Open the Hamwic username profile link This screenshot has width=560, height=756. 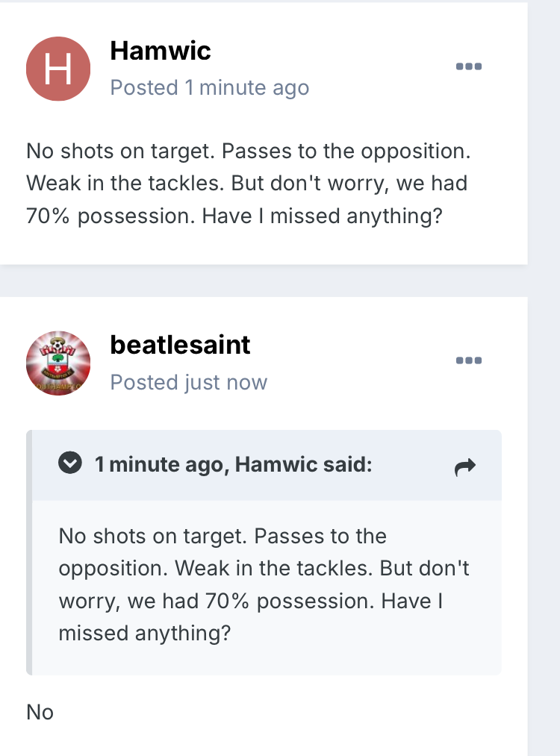point(161,51)
